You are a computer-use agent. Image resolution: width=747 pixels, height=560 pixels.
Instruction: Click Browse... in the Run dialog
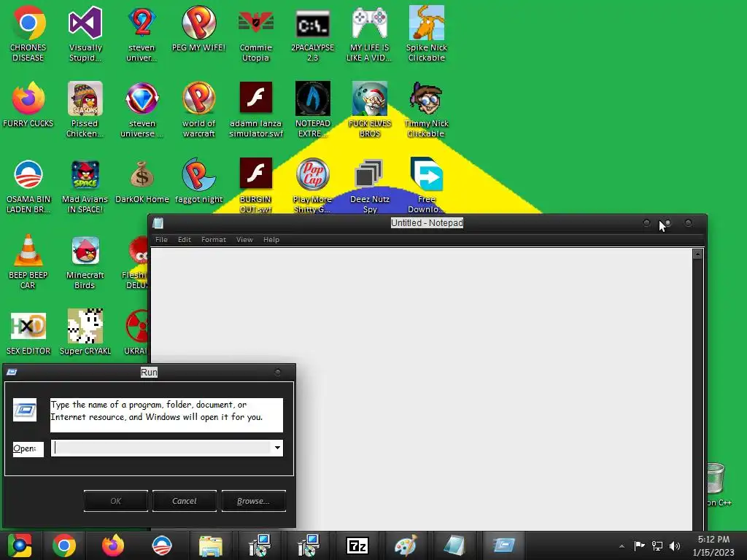click(x=253, y=501)
